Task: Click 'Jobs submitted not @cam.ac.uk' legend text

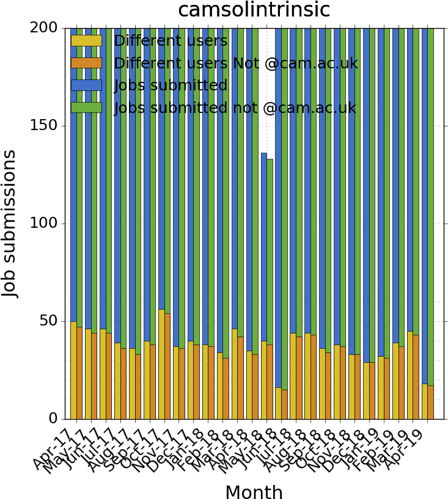Action: click(235, 108)
